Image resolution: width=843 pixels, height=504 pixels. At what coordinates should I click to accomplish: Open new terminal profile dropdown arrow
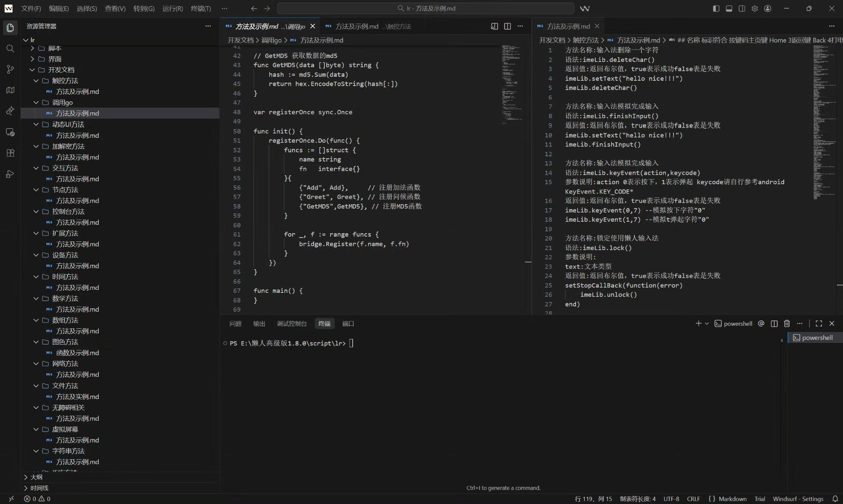707,324
